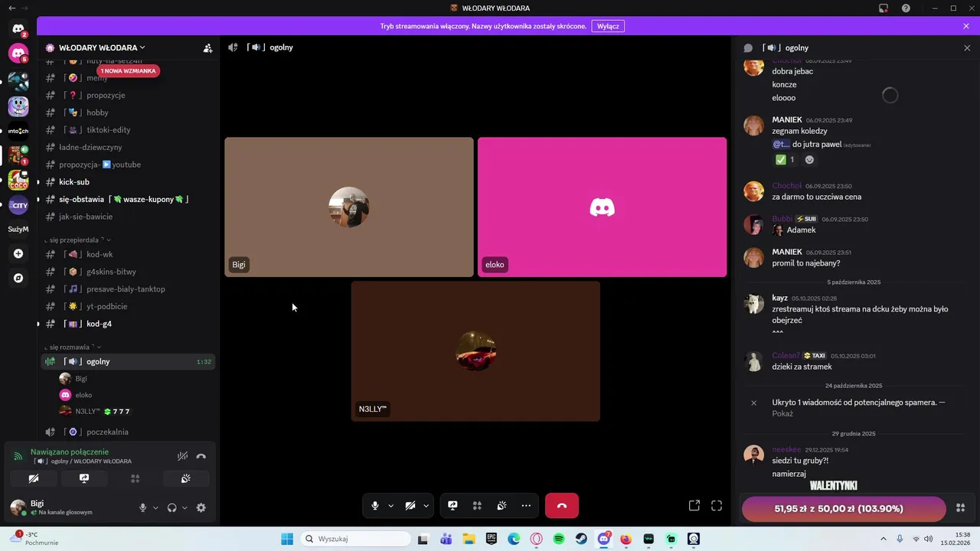Open the kick-sub channel
This screenshot has width=980, height=551.
click(74, 182)
